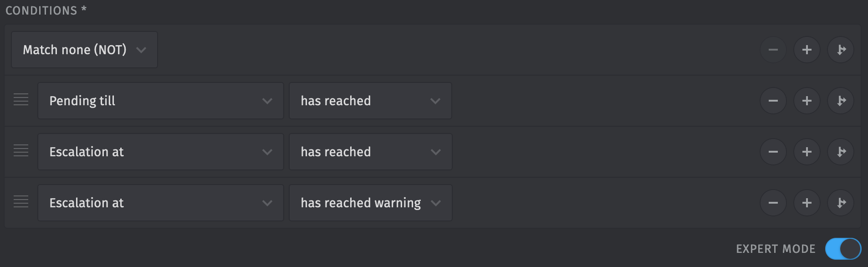The image size is (868, 267).
Task: Open the "Pending till" attribute dropdown
Action: click(x=160, y=101)
